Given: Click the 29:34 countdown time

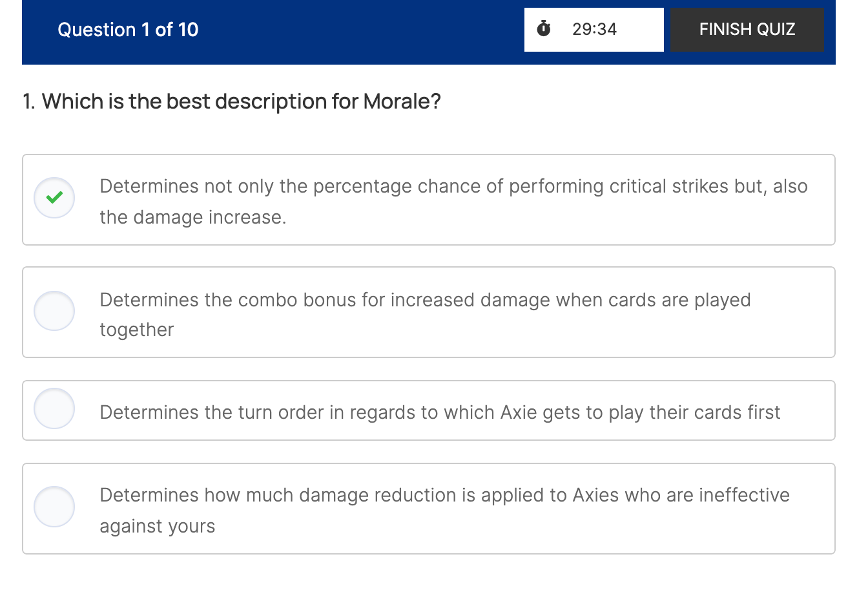Looking at the screenshot, I should [x=594, y=29].
